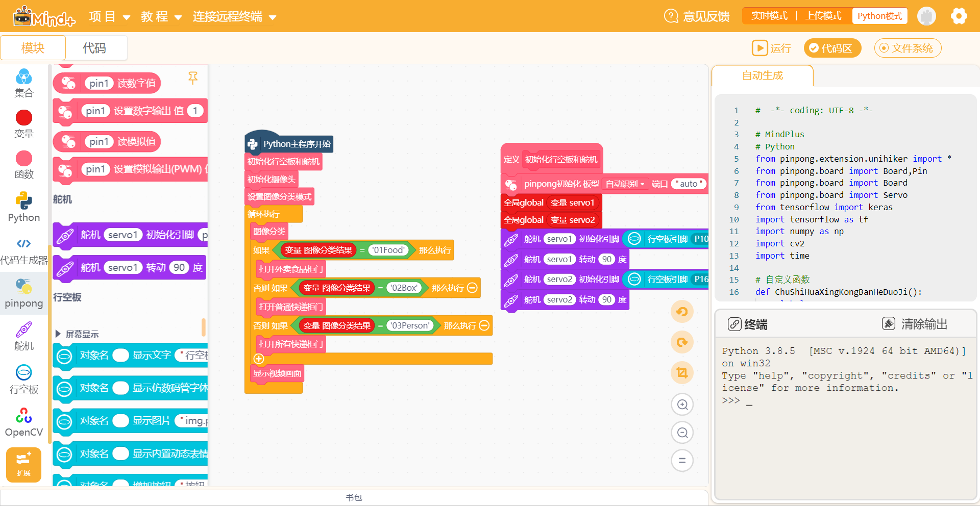Click the crop screenshot icon on canvas
This screenshot has height=506, width=980.
682,373
